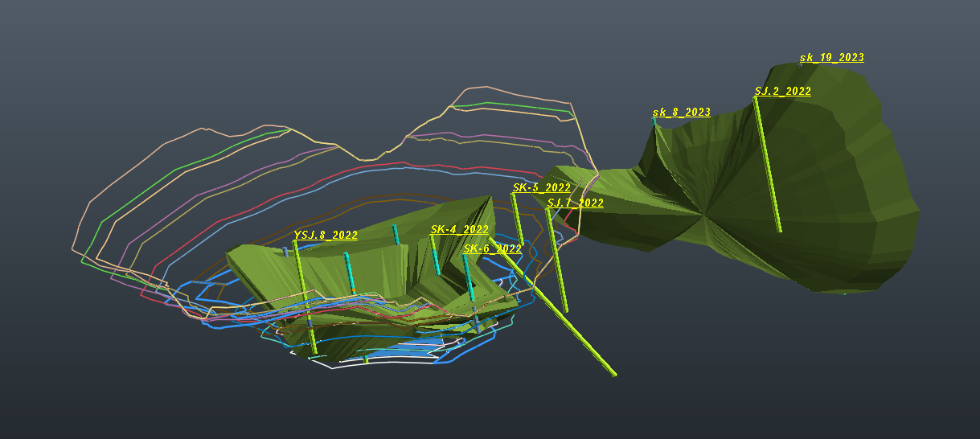Viewport: 980px width, 439px height.
Task: Click the cyan drillhole trace under SK-6_2022
Action: 469,278
